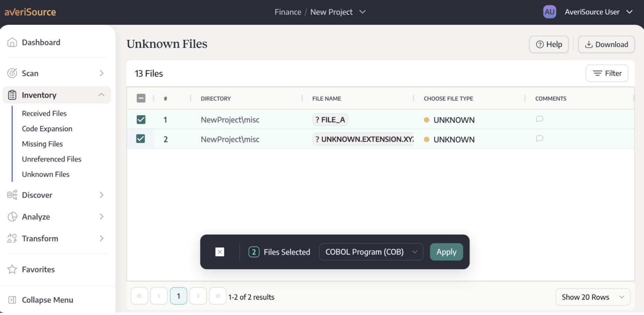The image size is (644, 315).
Task: Toggle the select-all header checkbox
Action: click(x=141, y=98)
